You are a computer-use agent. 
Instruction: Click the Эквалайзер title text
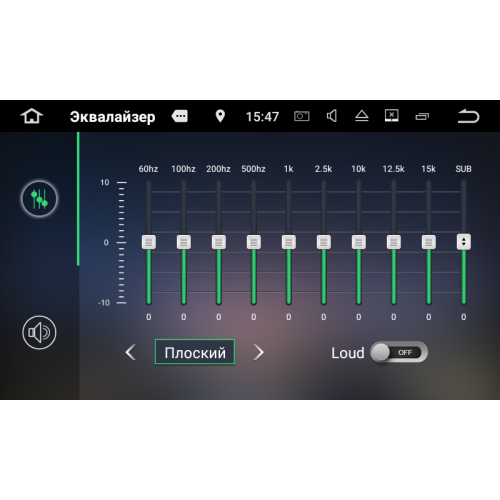[x=113, y=117]
